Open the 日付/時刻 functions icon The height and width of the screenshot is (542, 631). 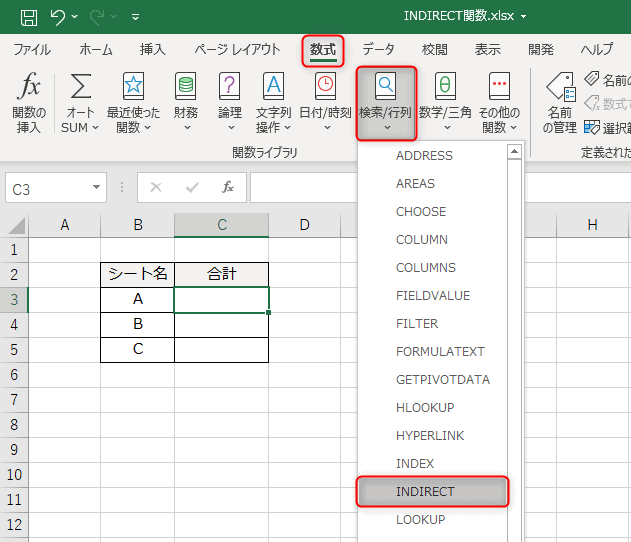click(325, 86)
